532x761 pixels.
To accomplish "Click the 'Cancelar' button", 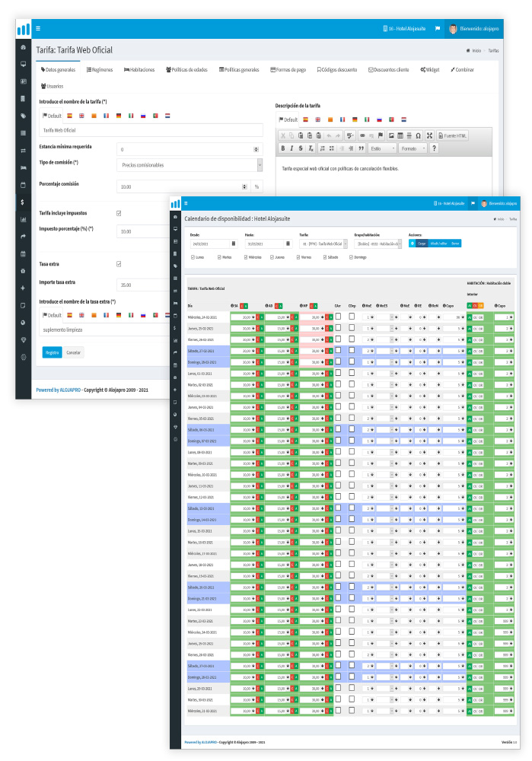I will [74, 352].
